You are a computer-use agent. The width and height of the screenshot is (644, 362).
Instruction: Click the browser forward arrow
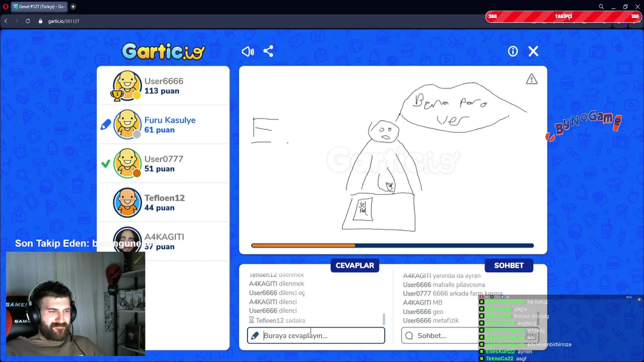click(17, 21)
